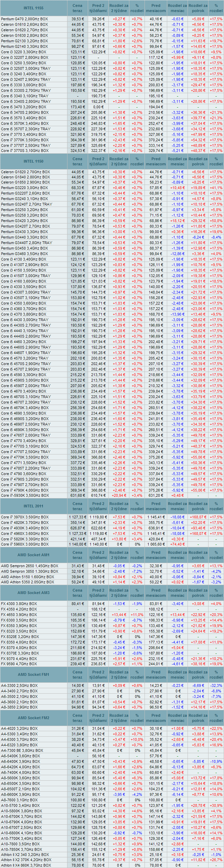The width and height of the screenshot is (224, 868).
Task: Click the AMD Socket AM3 section header
Action: 33,593
